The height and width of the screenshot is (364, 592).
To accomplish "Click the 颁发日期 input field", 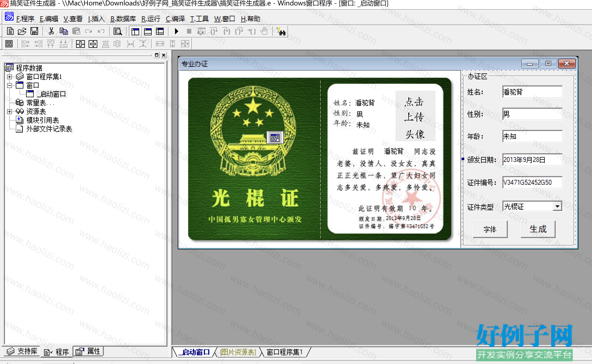I will tap(532, 159).
